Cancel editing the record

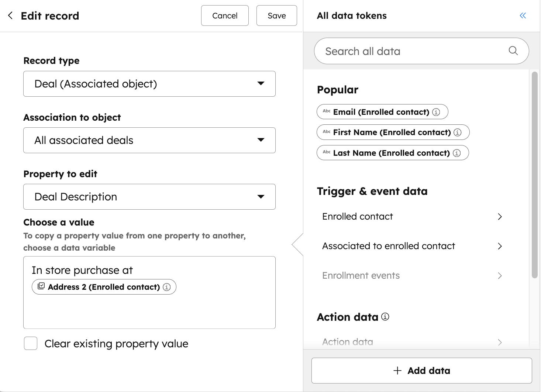pyautogui.click(x=225, y=16)
